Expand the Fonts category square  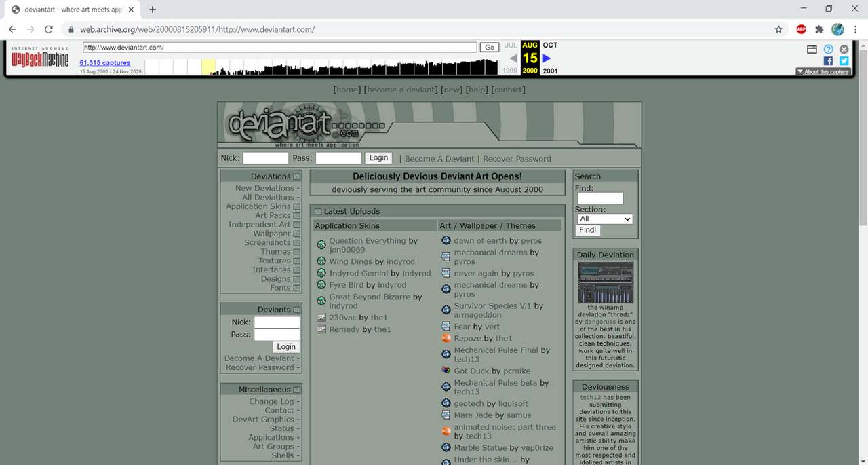(x=297, y=288)
